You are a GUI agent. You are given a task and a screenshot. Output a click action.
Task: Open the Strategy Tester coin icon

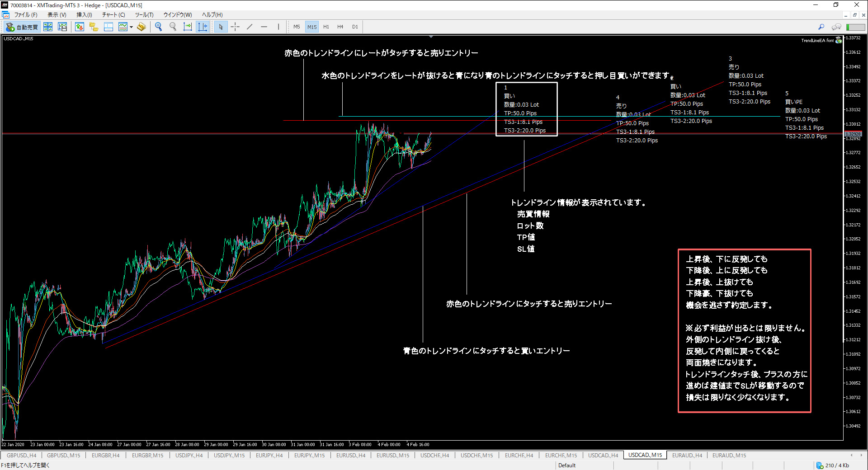[142, 27]
